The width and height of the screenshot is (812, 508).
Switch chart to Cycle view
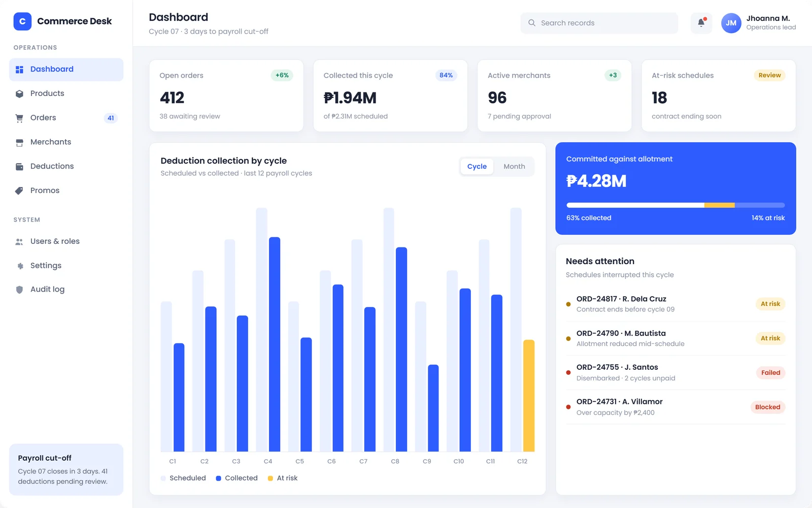coord(477,167)
